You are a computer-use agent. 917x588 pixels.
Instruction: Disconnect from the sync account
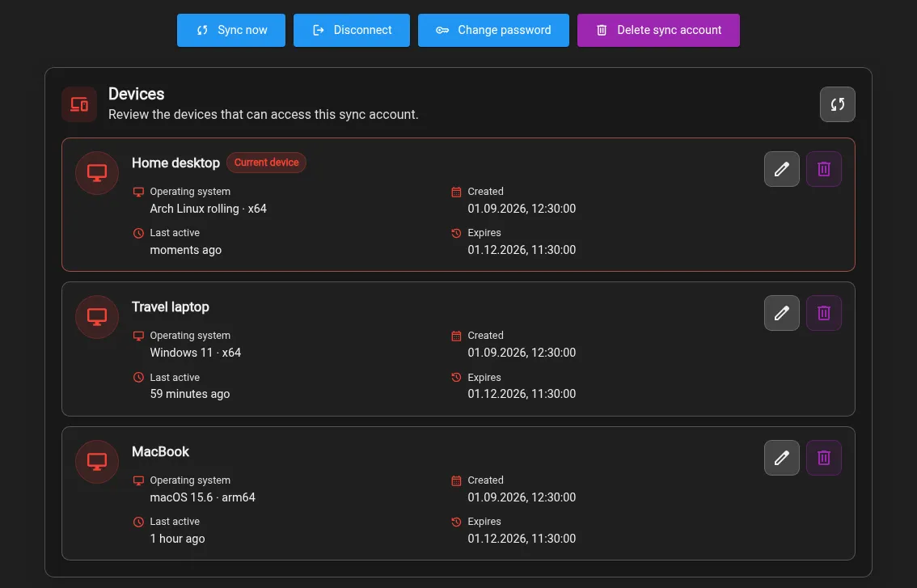[x=352, y=30]
